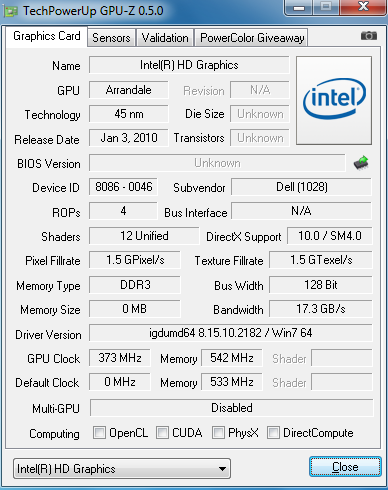The image size is (388, 490).
Task: Toggle the OpenCL checkbox
Action: [99, 433]
